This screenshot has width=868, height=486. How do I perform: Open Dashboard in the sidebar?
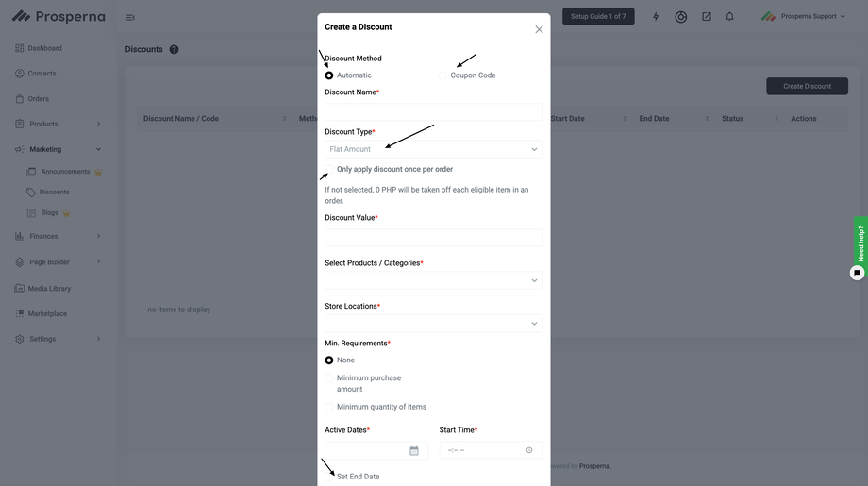tap(44, 48)
